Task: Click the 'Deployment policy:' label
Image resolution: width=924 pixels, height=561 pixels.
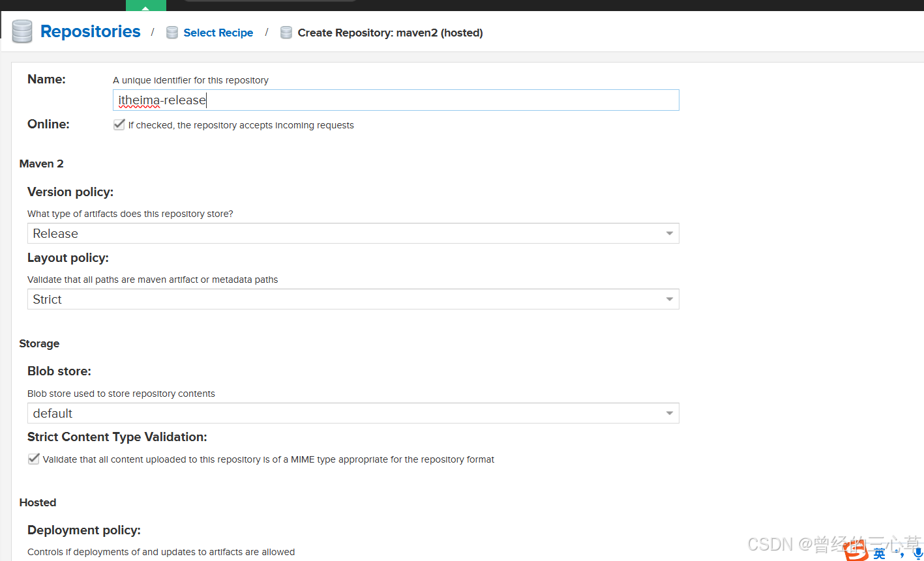Action: (84, 530)
